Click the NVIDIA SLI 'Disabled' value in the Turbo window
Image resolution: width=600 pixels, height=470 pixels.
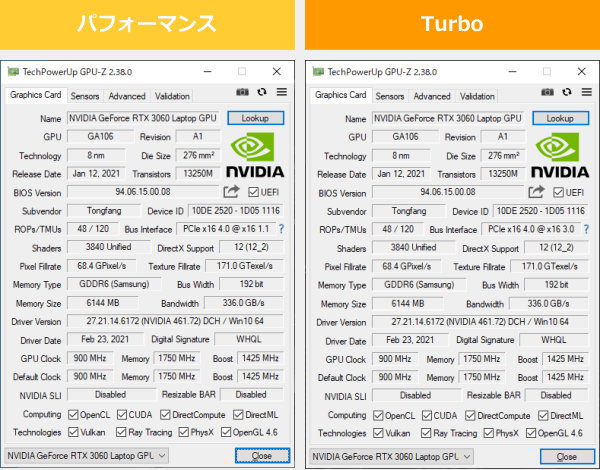pos(416,395)
